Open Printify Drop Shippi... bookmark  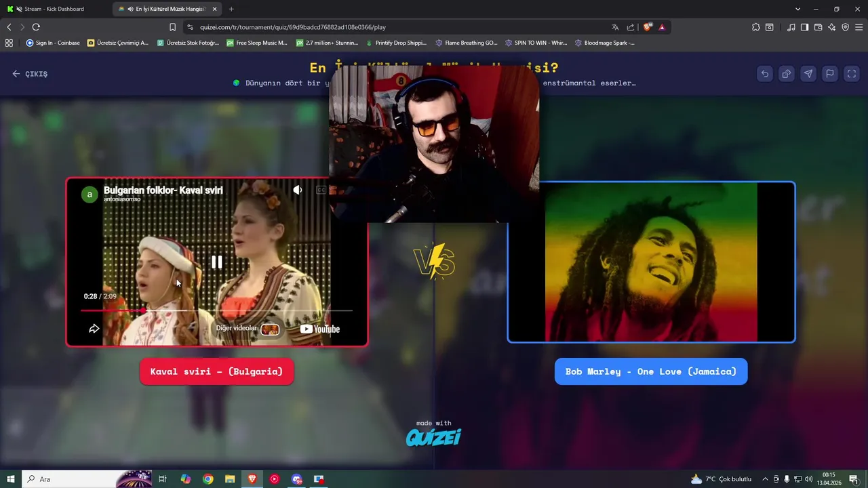pos(396,43)
